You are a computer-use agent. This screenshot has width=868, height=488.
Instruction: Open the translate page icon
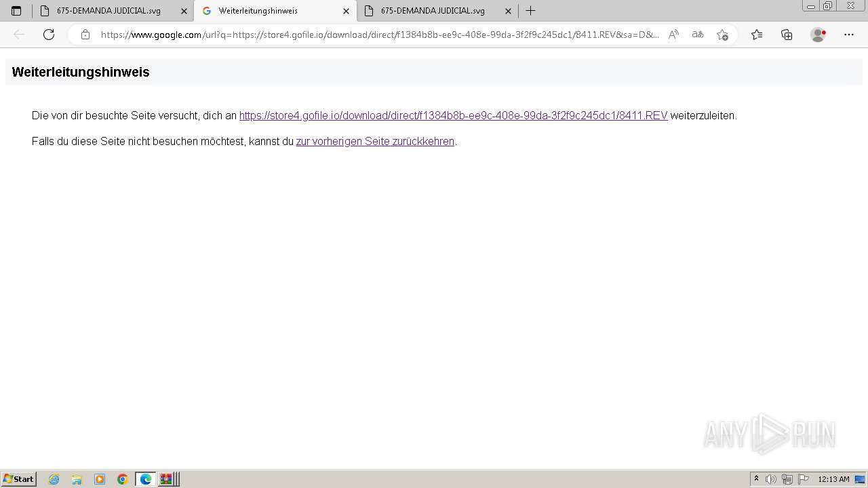tap(698, 35)
